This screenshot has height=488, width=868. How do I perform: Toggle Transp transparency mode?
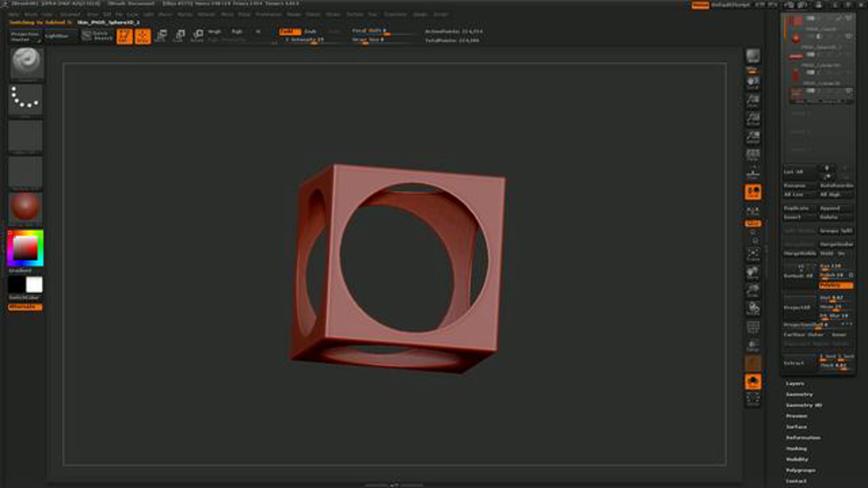753,346
